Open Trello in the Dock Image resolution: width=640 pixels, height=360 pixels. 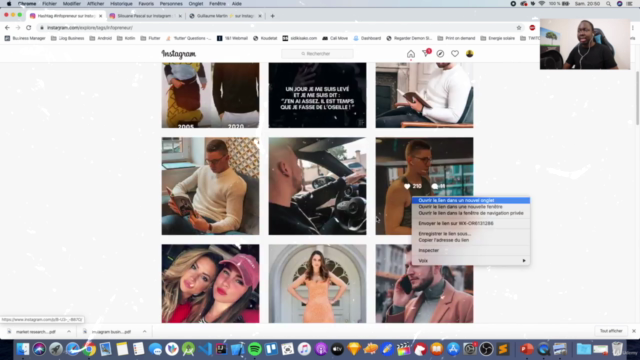(x=271, y=349)
